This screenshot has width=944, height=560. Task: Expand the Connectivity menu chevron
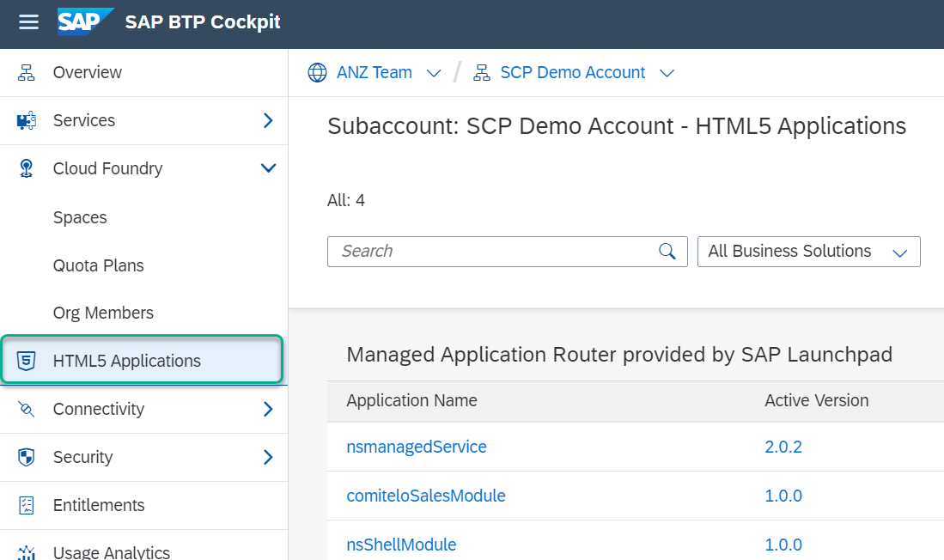click(x=269, y=409)
